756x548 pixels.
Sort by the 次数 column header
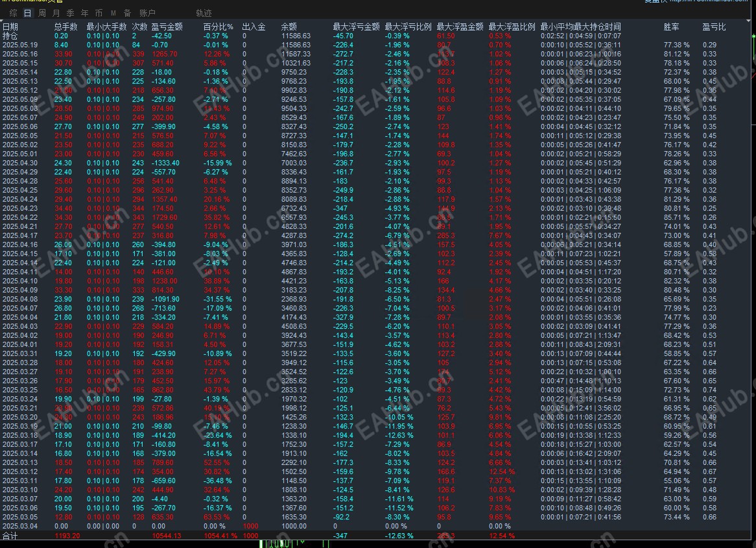point(140,27)
